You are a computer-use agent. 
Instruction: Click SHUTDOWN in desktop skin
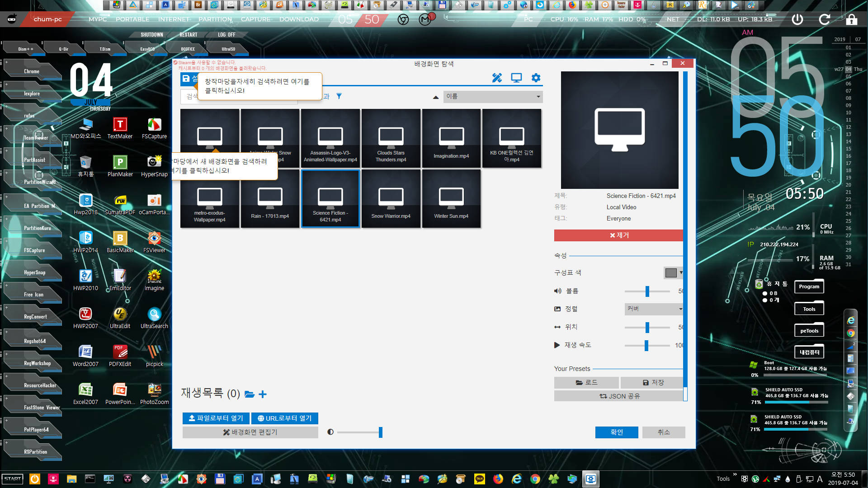(x=152, y=35)
